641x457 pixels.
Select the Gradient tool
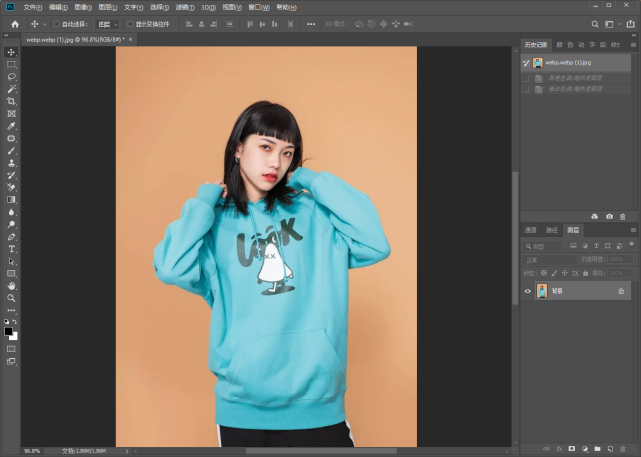click(11, 200)
